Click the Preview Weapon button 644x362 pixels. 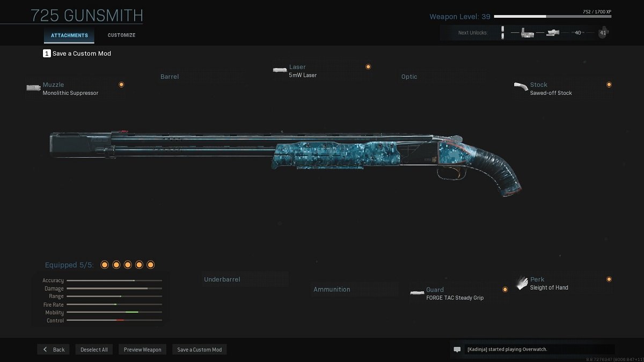pyautogui.click(x=142, y=350)
